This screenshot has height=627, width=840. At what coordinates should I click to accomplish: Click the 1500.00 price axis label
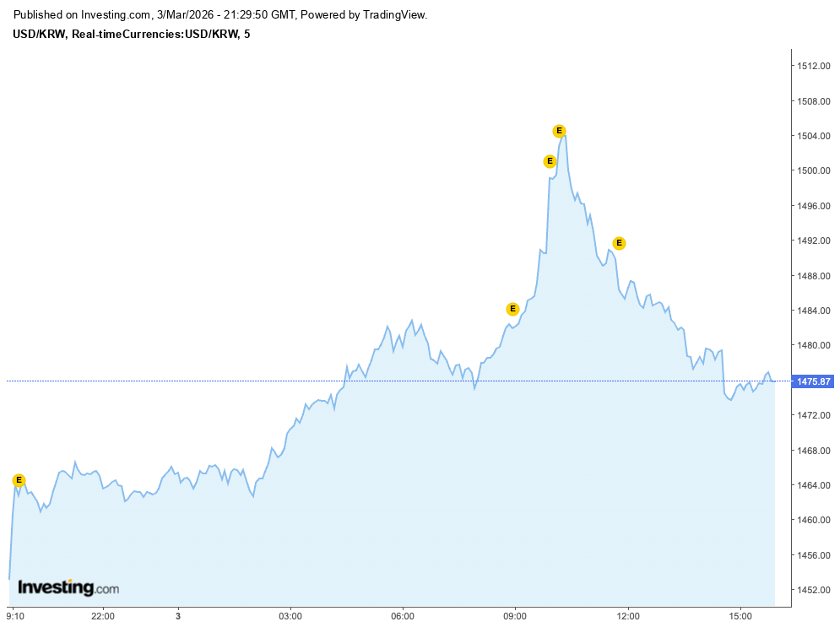814,171
